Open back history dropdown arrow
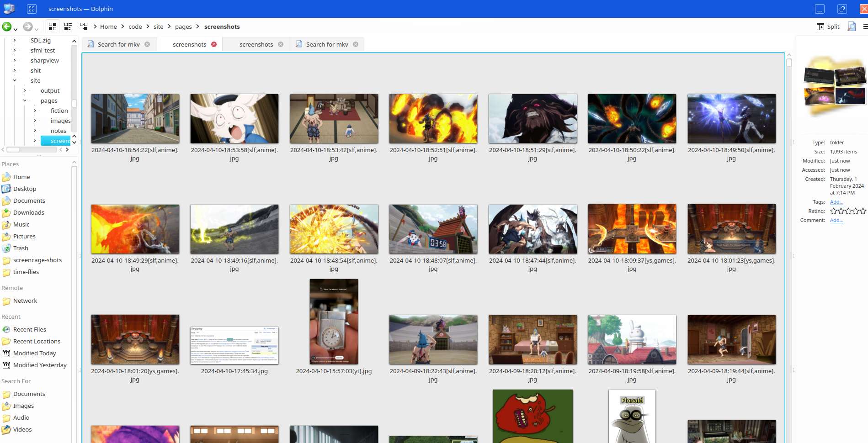This screenshot has width=868, height=443. click(x=16, y=29)
